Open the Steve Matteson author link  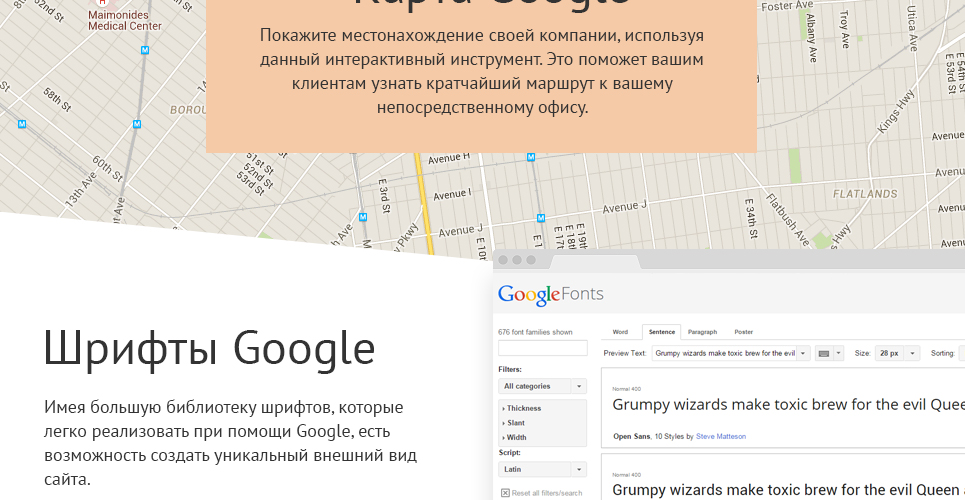(721, 436)
